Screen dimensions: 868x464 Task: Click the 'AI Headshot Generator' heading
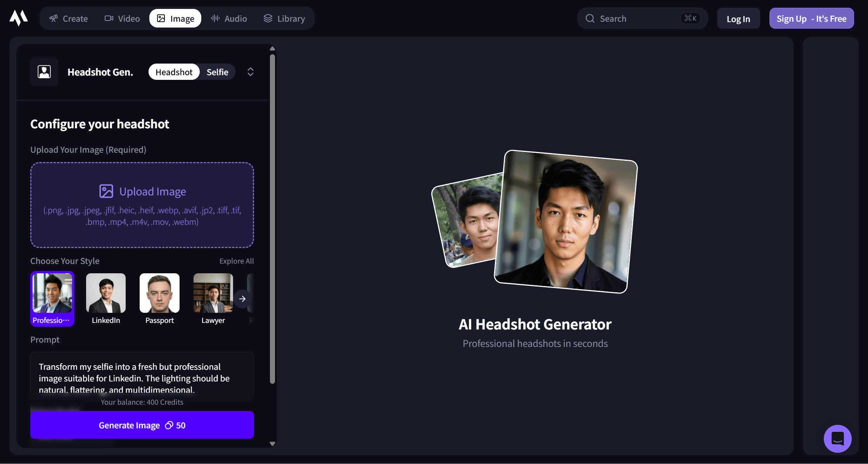(535, 324)
